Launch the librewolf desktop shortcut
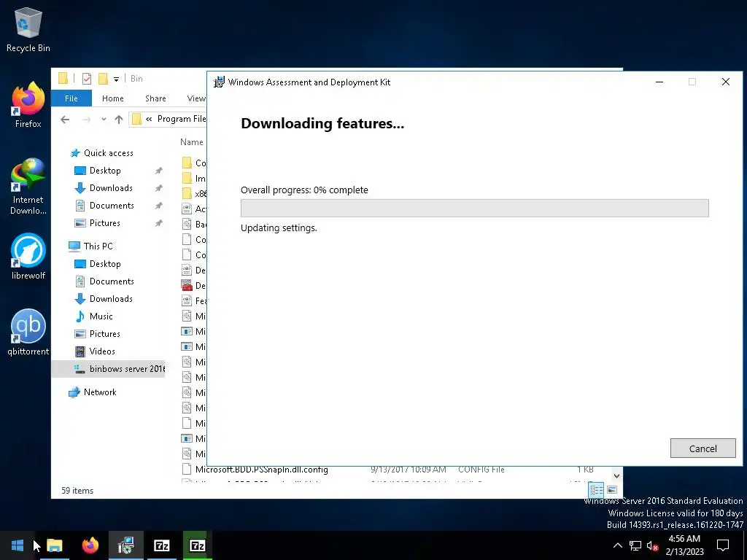 point(28,256)
